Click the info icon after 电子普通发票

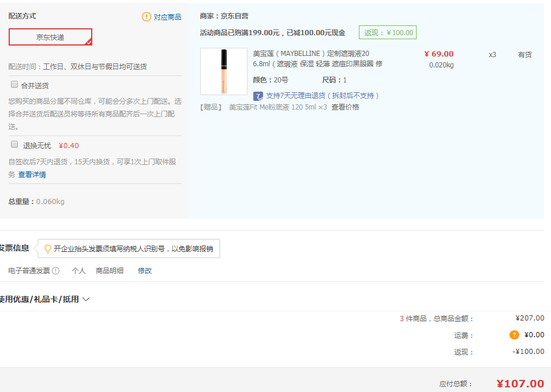[55, 270]
